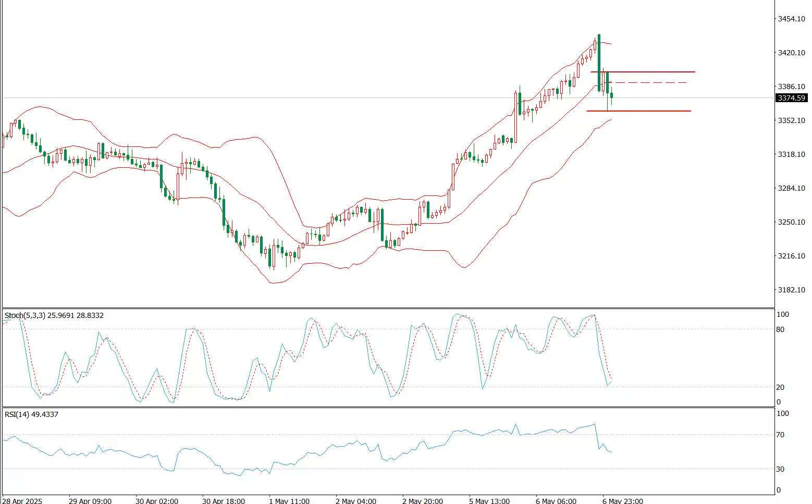Click the 6 May 23:00 time label
The image size is (812, 504).
[x=622, y=500]
